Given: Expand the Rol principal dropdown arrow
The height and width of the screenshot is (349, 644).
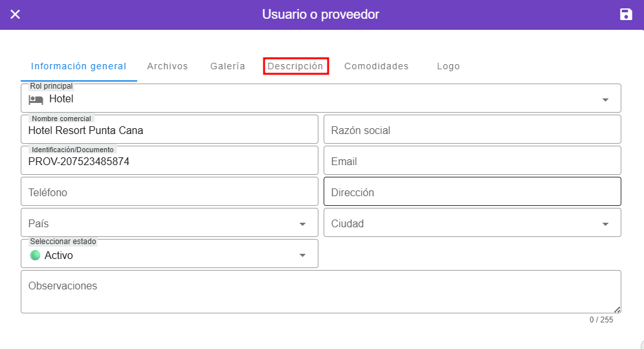Looking at the screenshot, I should 605,100.
